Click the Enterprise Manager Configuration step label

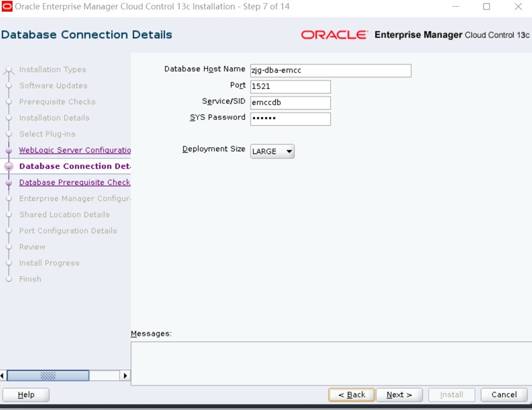tap(75, 199)
